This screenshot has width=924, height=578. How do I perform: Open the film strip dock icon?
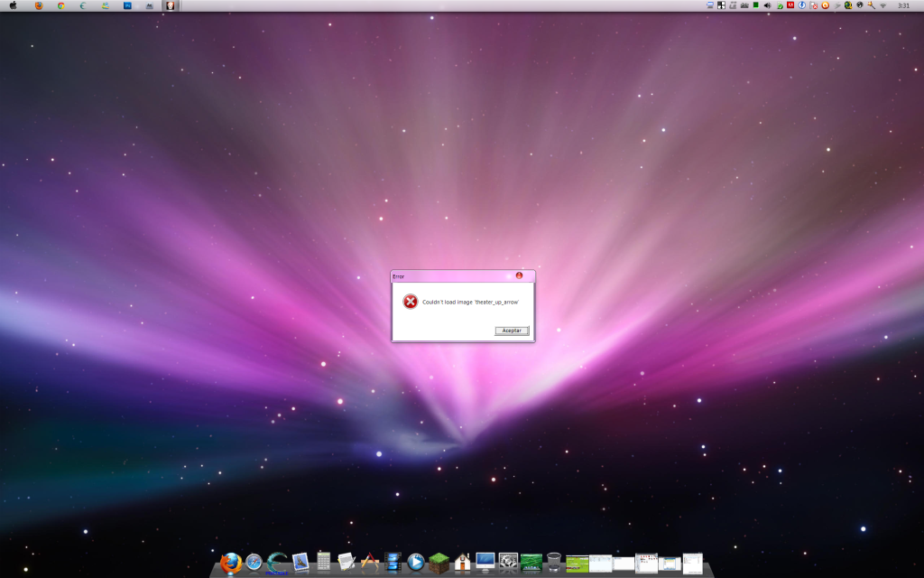click(x=393, y=562)
